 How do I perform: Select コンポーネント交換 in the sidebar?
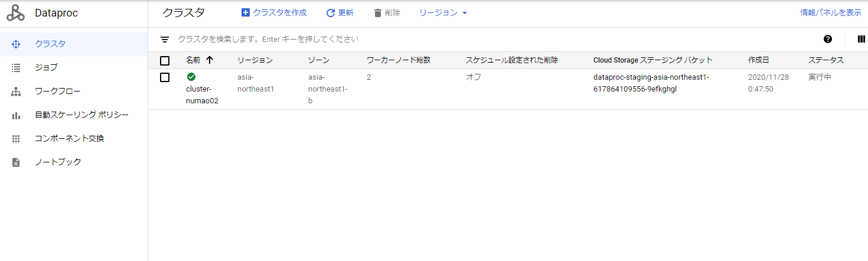(x=74, y=139)
